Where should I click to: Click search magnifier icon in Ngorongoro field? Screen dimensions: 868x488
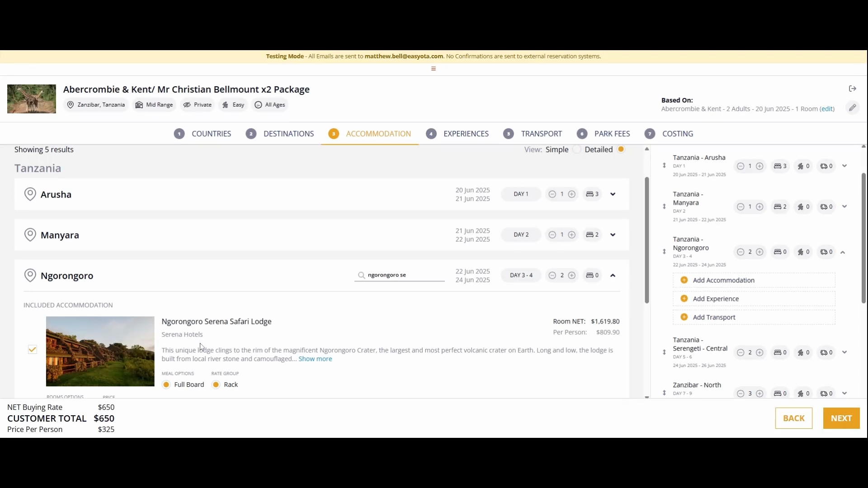pyautogui.click(x=361, y=275)
